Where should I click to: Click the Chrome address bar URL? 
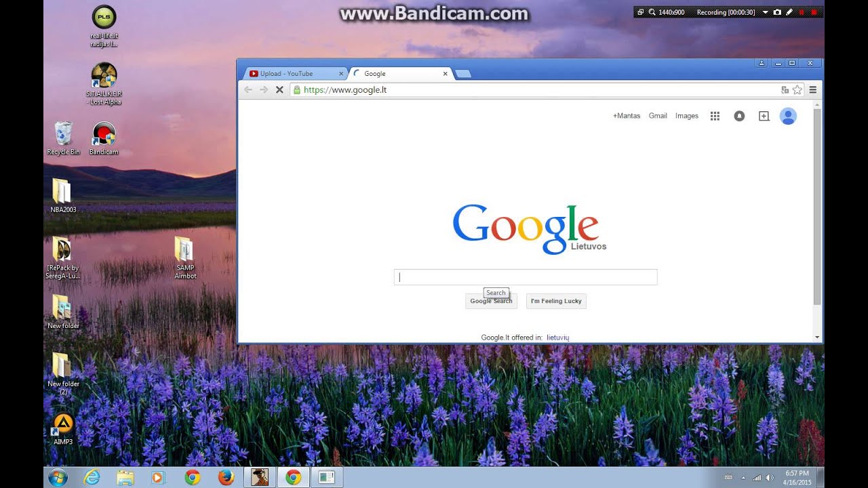pos(345,89)
